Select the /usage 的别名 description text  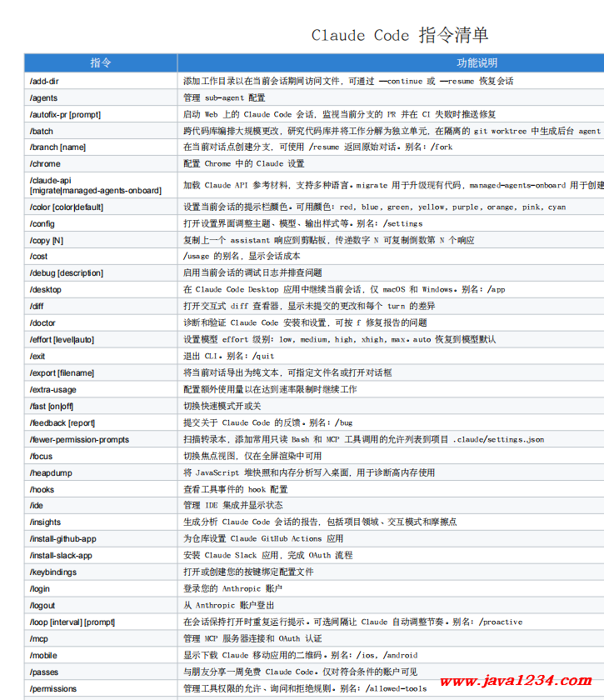point(242,257)
